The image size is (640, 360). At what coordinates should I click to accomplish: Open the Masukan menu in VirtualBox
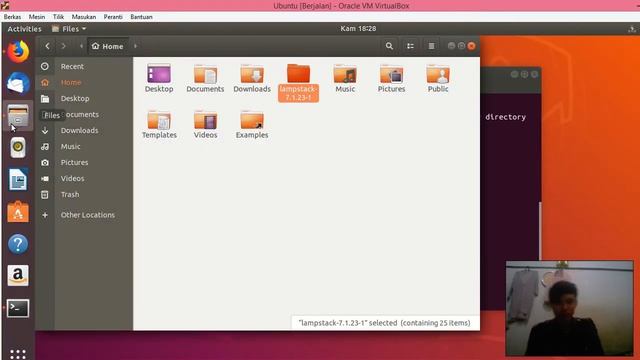(84, 17)
